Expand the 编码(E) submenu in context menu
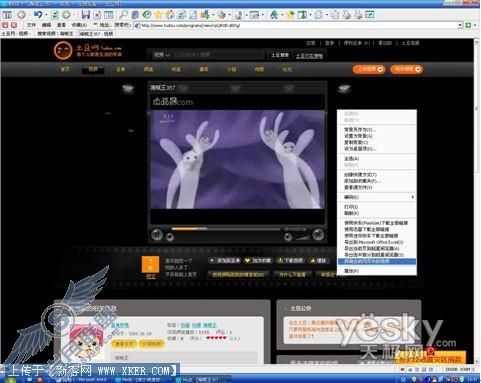Viewport: 481px width, 383px height. click(x=377, y=197)
